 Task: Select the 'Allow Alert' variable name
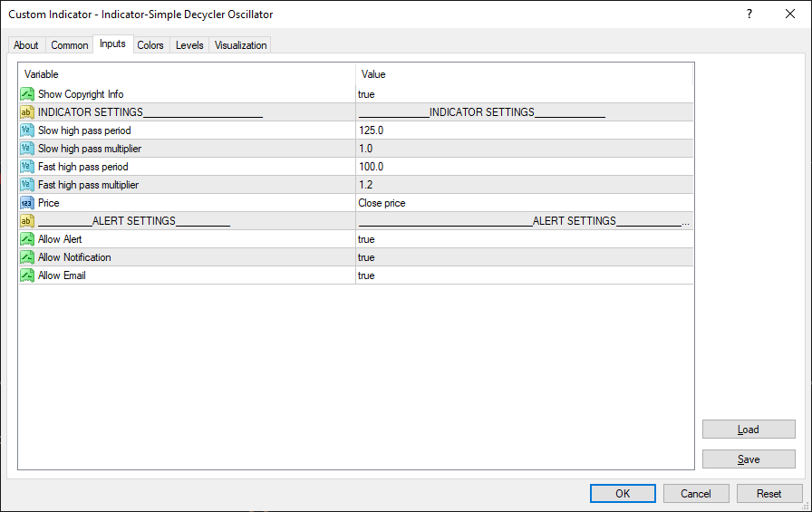click(x=60, y=239)
